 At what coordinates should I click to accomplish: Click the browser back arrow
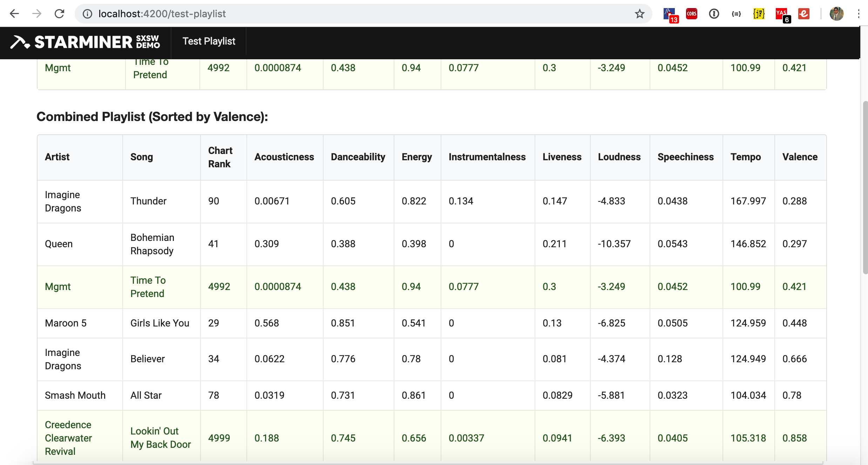[14, 14]
